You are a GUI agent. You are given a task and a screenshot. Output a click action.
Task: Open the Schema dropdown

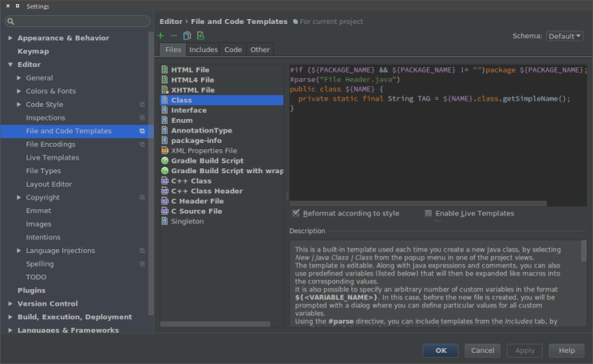(564, 36)
